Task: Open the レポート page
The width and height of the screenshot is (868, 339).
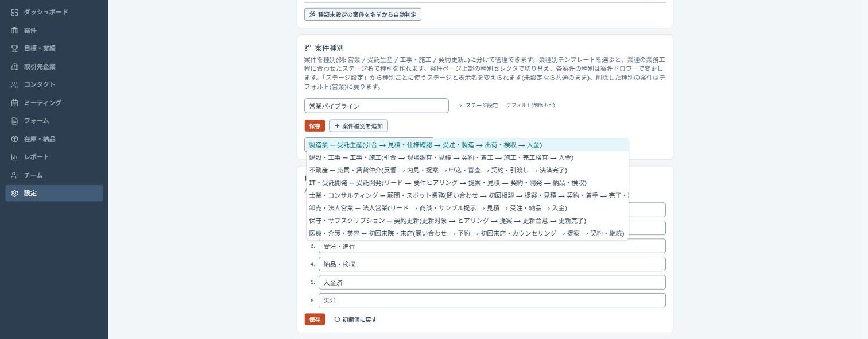Action: click(54, 157)
